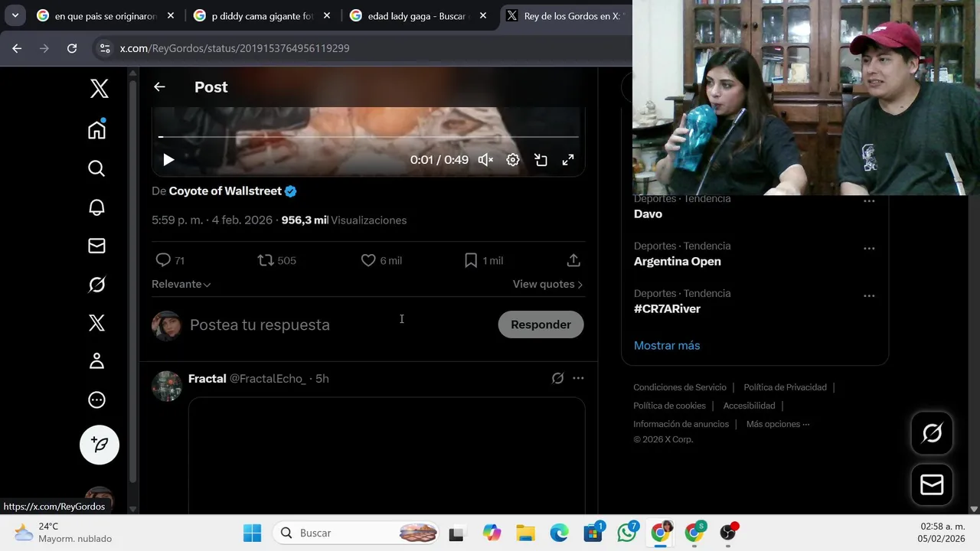This screenshot has width=980, height=551.
Task: Open options for Davo trend
Action: [x=869, y=201]
